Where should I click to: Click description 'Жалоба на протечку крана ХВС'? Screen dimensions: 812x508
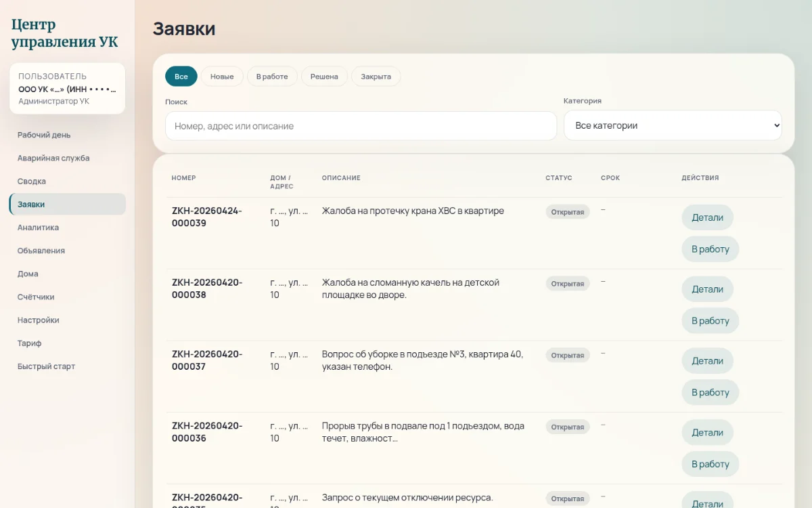click(x=413, y=211)
